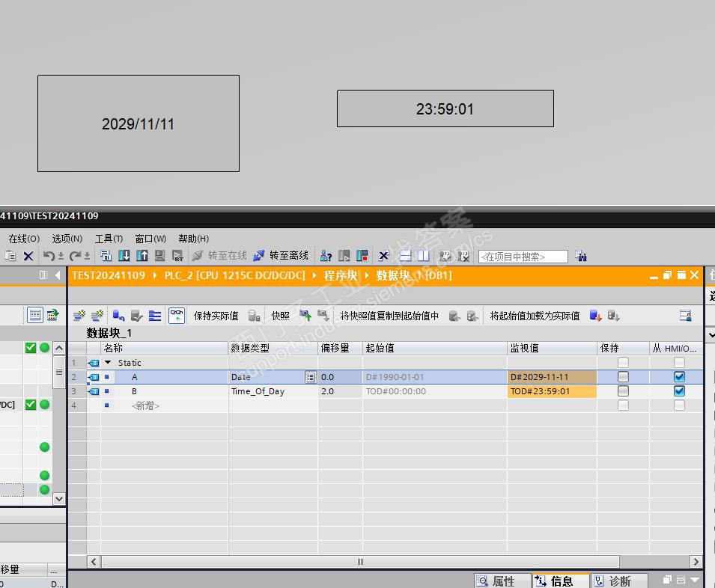Click left panel scroll-up arrow
Screen dimensions: 715x588
(59, 348)
